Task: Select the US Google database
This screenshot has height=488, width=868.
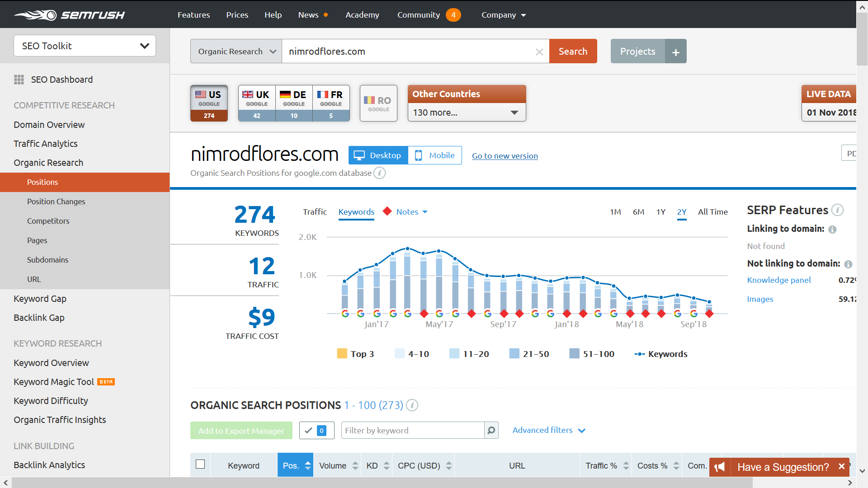Action: point(209,103)
